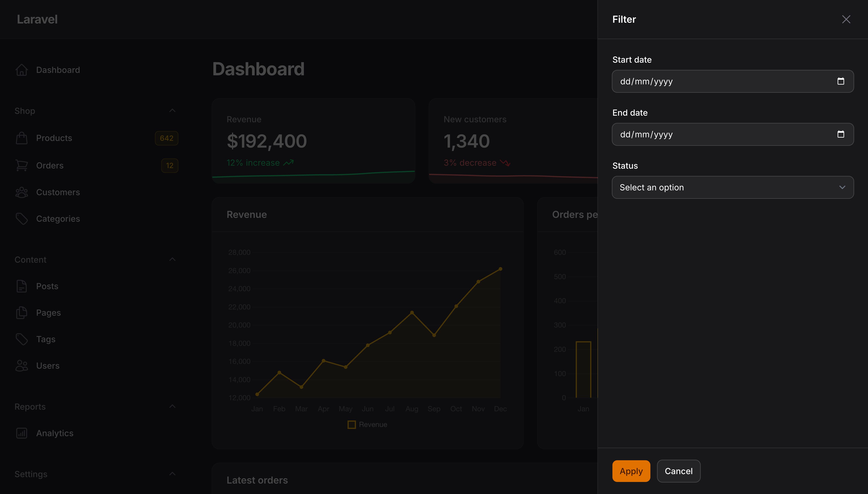Collapse the Settings section chevron
The height and width of the screenshot is (494, 868).
[172, 474]
